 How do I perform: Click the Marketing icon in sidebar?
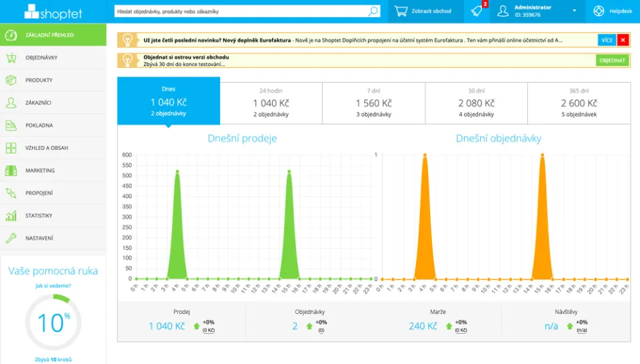point(11,171)
